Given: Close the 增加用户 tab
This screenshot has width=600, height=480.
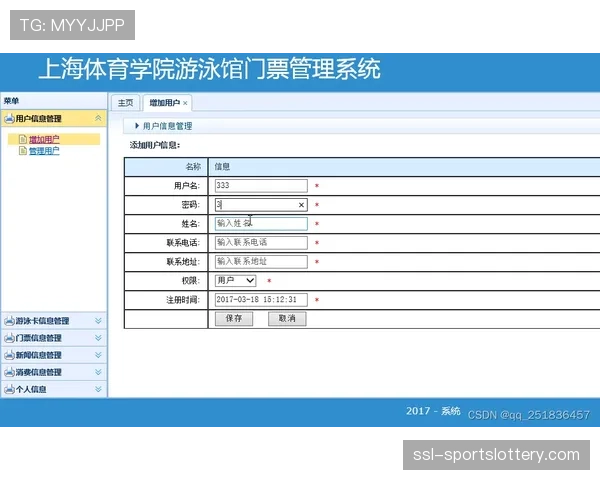Looking at the screenshot, I should click(185, 103).
